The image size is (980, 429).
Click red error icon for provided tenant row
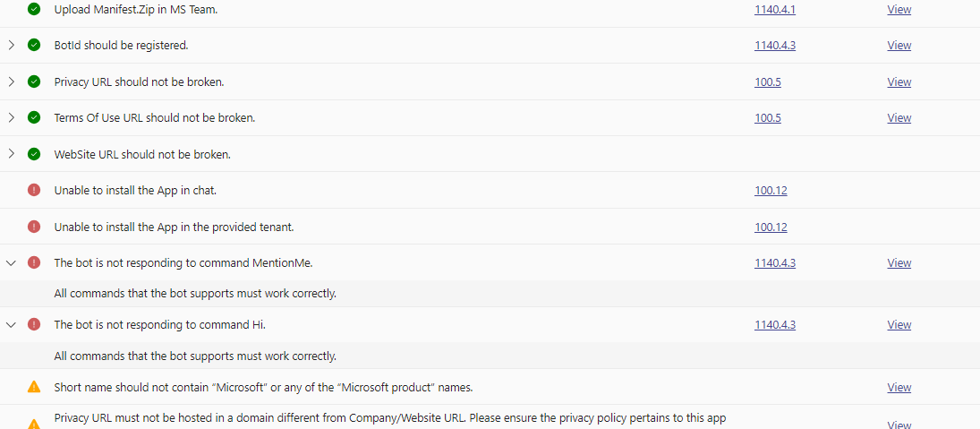click(34, 227)
